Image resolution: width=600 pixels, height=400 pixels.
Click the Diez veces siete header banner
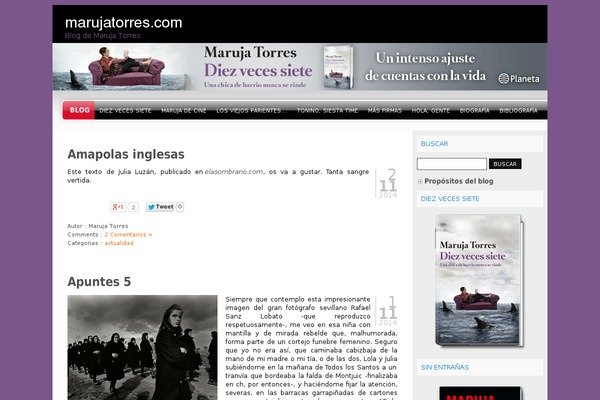tap(300, 67)
